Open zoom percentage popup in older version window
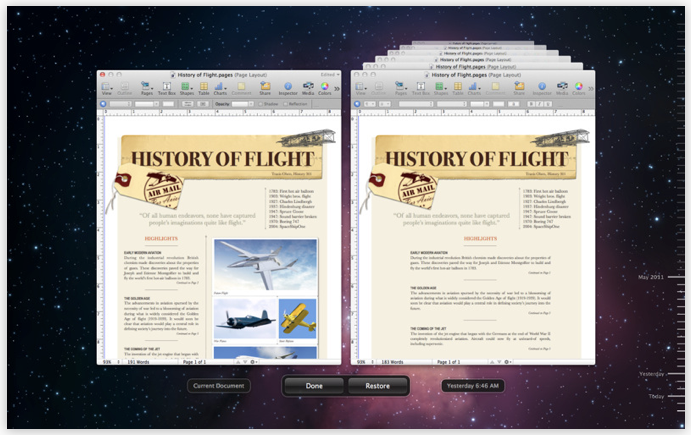Viewport: 691px width, 435px height. click(365, 362)
